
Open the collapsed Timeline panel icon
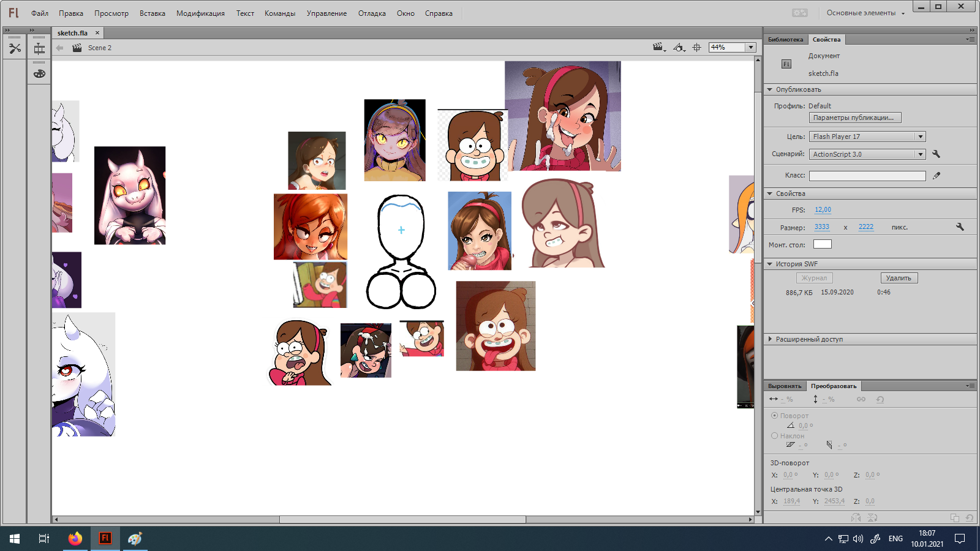[x=39, y=48]
